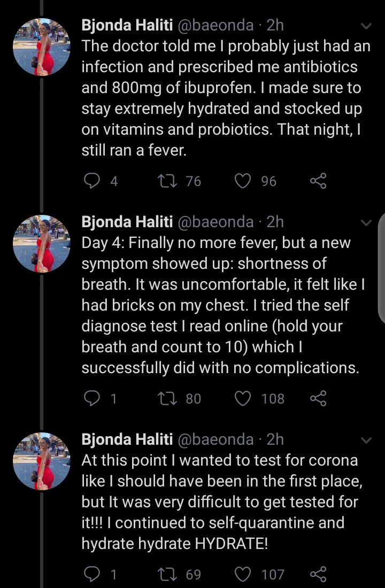Share the hydrate HYDRATE tweet
This screenshot has width=385, height=588.
(x=318, y=574)
